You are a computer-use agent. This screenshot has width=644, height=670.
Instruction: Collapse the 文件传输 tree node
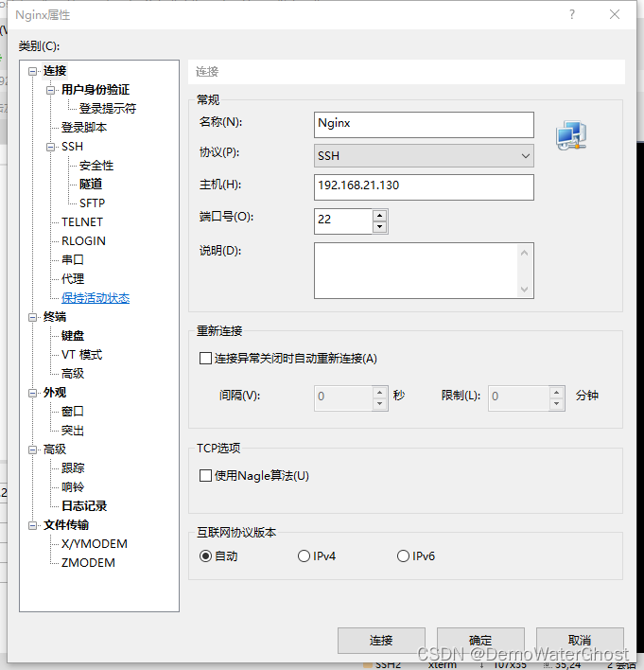point(32,525)
